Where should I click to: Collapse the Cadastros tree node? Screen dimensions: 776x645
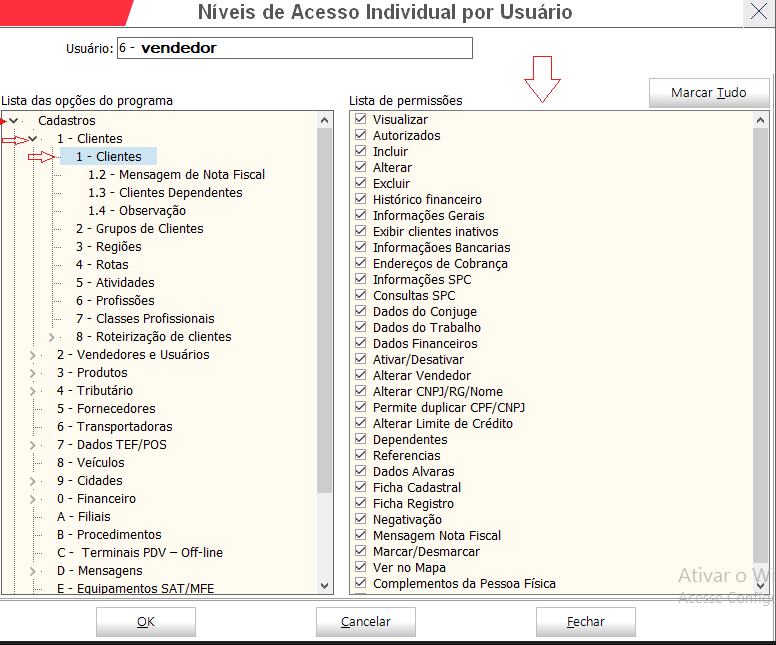pyautogui.click(x=14, y=120)
